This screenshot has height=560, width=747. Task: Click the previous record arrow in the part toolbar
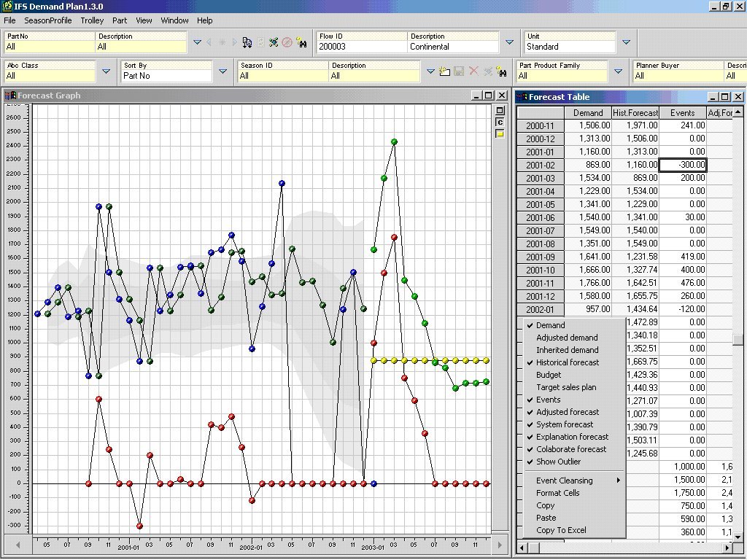[x=209, y=42]
